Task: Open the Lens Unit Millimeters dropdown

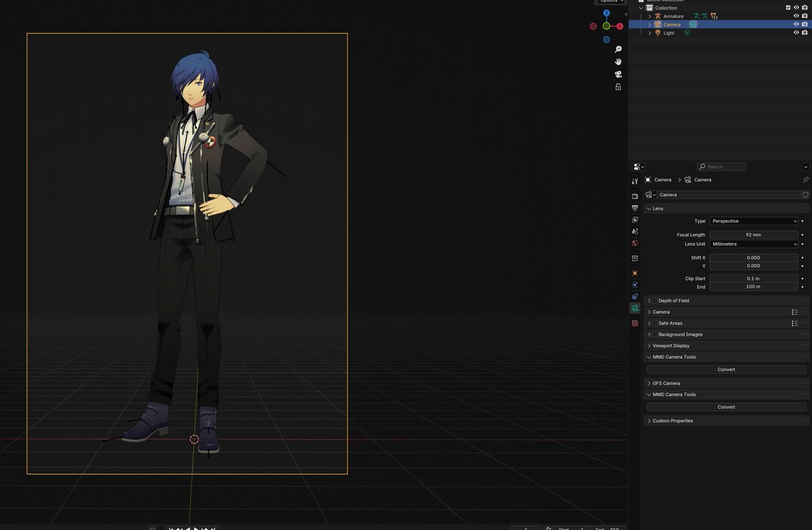Action: [754, 244]
